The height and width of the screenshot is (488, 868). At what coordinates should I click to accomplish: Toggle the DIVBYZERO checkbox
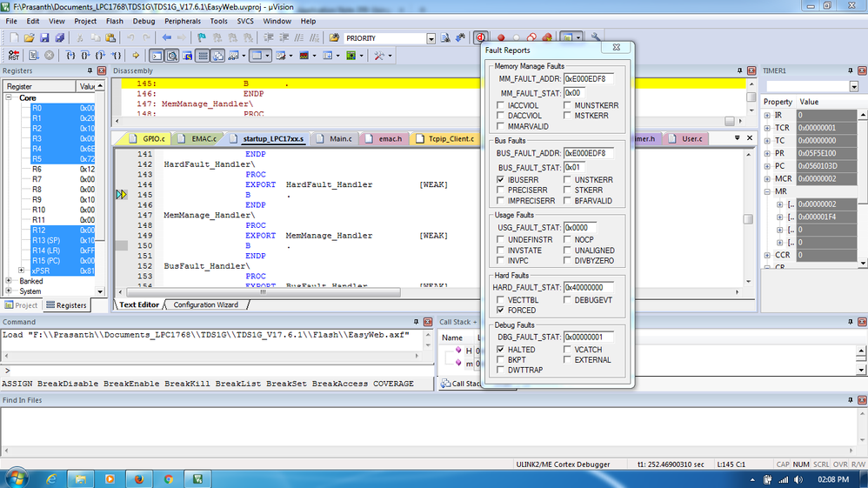tap(567, 260)
